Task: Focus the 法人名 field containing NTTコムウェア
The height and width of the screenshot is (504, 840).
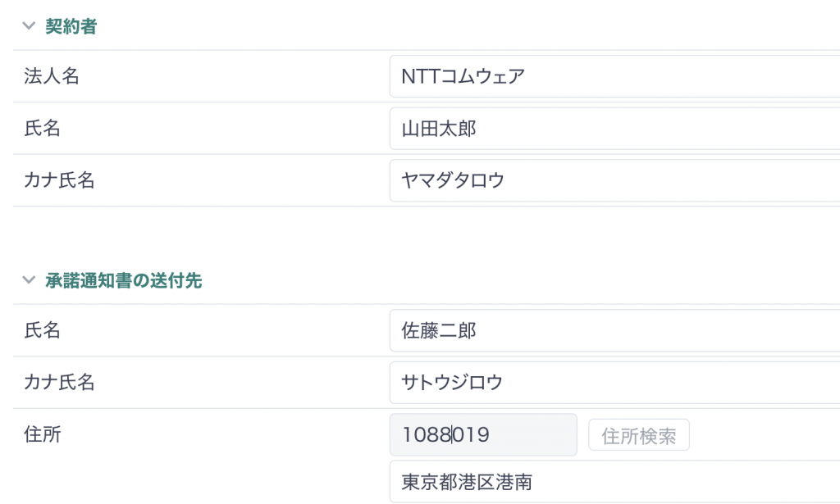Action: click(x=614, y=76)
